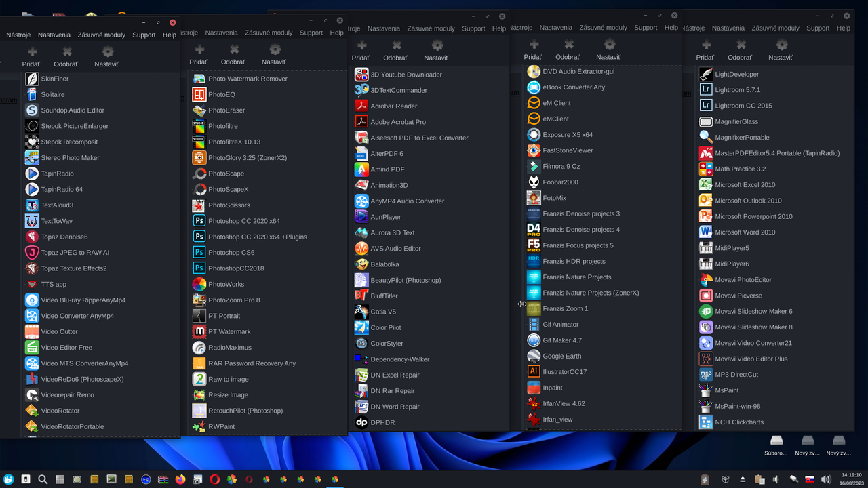Viewport: 868px width, 488px height.
Task: Click the Video Cutter icon
Action: pos(32,331)
